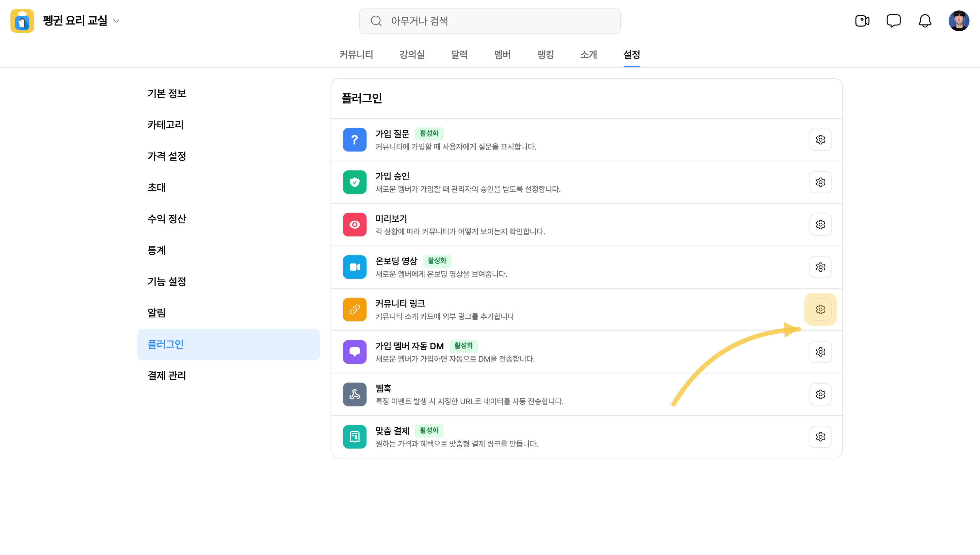The height and width of the screenshot is (555, 980).
Task: Click the 미리보기 eye plugin icon
Action: tap(355, 225)
